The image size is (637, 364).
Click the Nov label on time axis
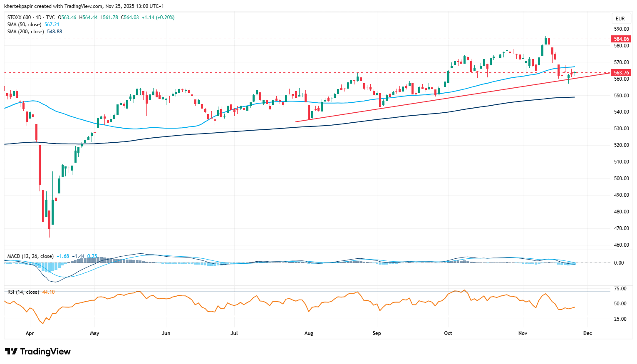(x=523, y=333)
